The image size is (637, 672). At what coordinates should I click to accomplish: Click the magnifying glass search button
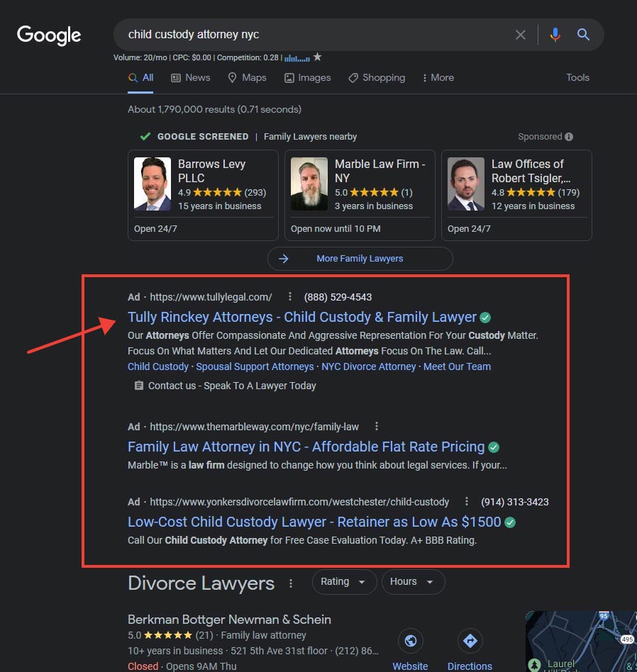coord(583,34)
